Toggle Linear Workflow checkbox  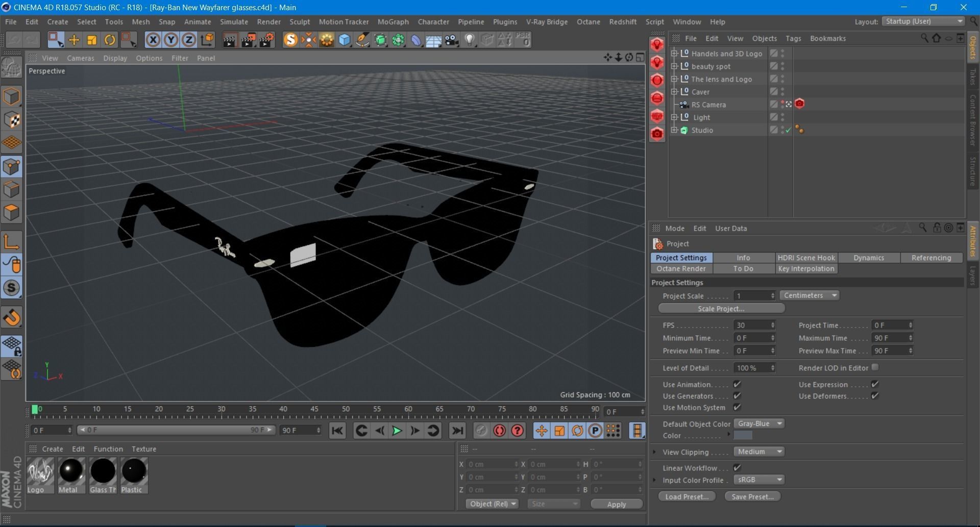tap(737, 467)
